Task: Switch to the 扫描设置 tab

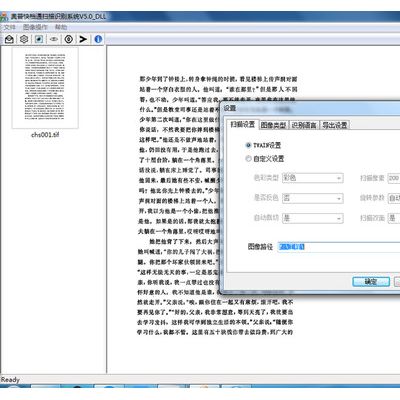Action: point(243,125)
